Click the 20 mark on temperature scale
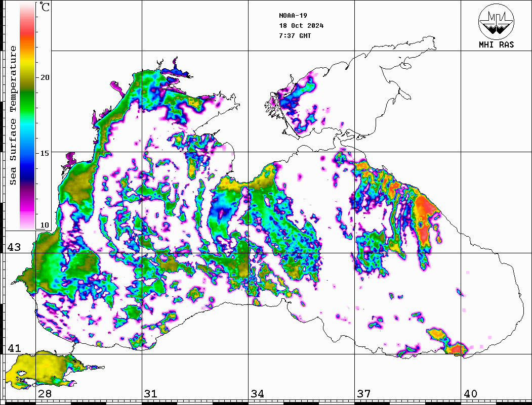 pyautogui.click(x=45, y=77)
